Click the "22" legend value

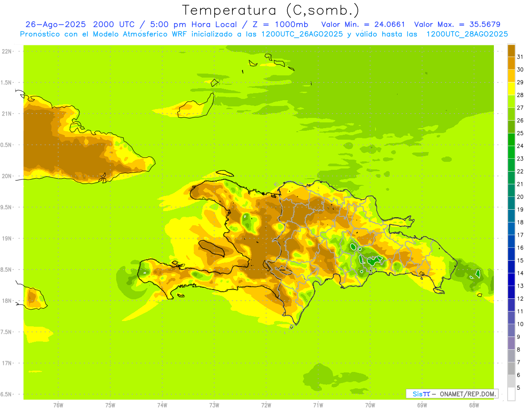(x=520, y=172)
